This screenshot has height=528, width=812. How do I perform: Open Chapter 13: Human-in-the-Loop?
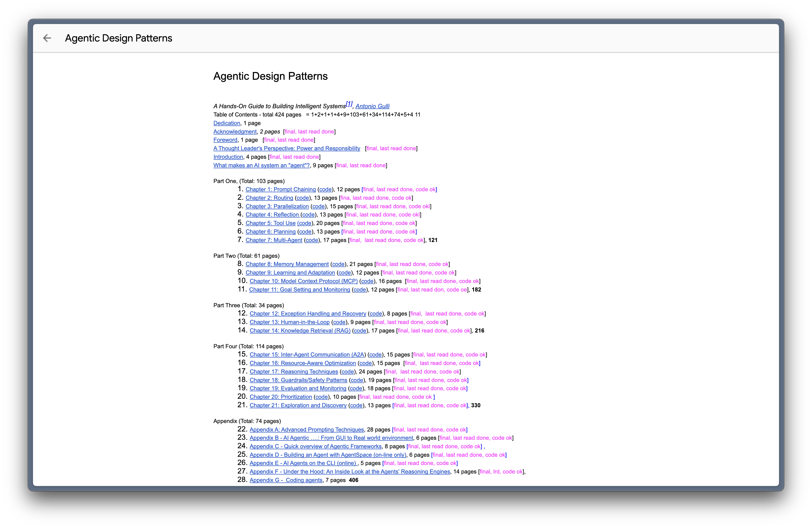[x=289, y=322]
